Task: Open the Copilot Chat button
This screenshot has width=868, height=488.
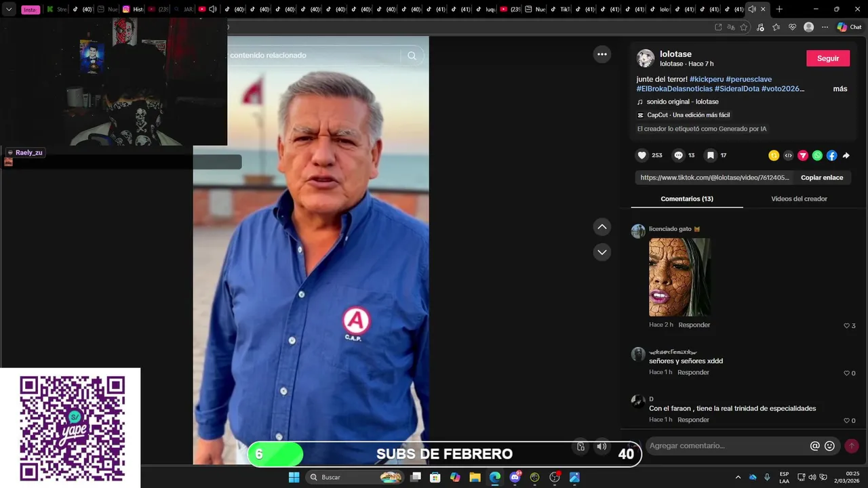Action: click(x=849, y=27)
